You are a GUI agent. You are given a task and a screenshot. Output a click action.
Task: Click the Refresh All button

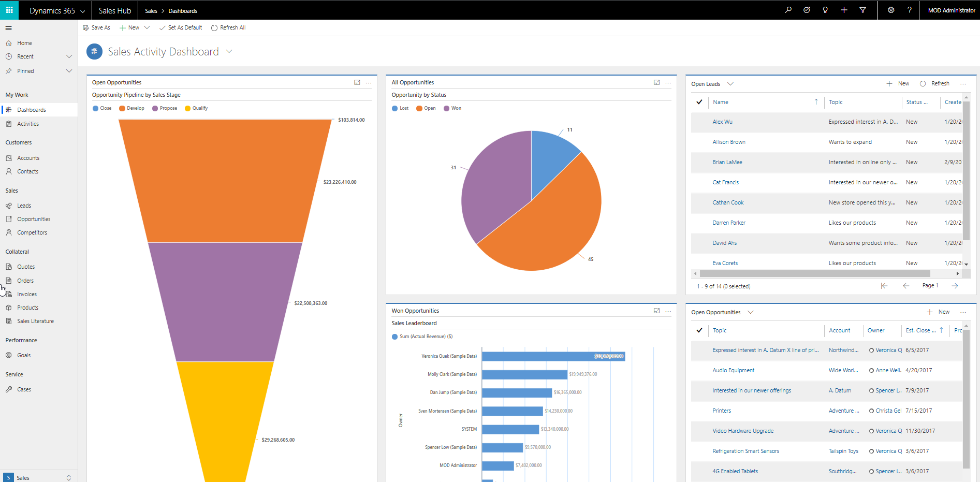click(228, 27)
